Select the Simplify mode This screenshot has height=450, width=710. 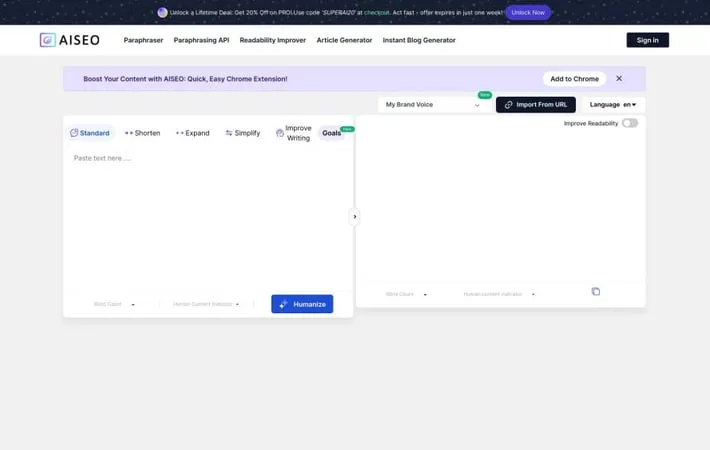tap(243, 133)
